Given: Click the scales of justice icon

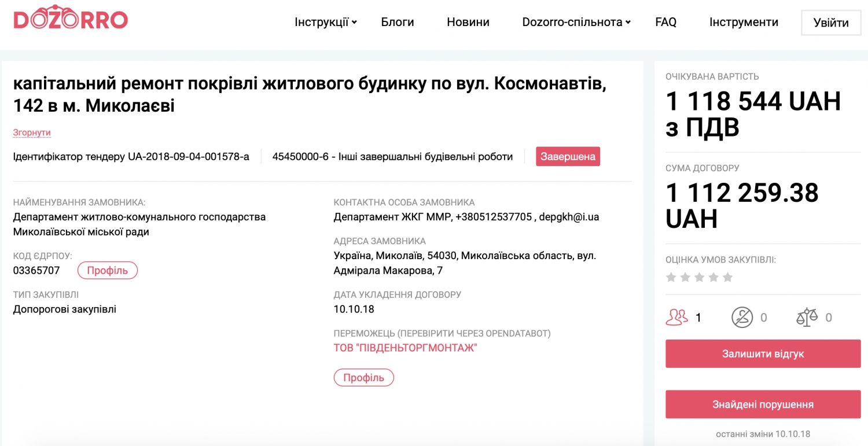Looking at the screenshot, I should (x=807, y=317).
